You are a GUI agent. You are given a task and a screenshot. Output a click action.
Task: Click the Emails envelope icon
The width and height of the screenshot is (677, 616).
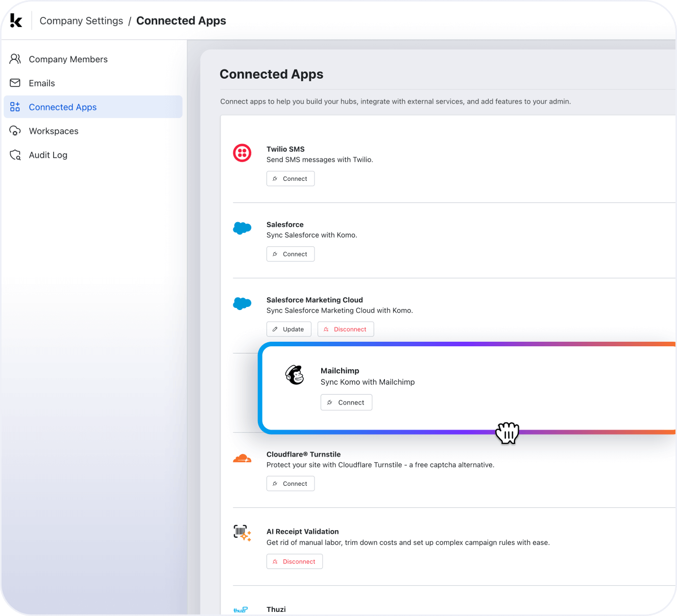tap(15, 83)
